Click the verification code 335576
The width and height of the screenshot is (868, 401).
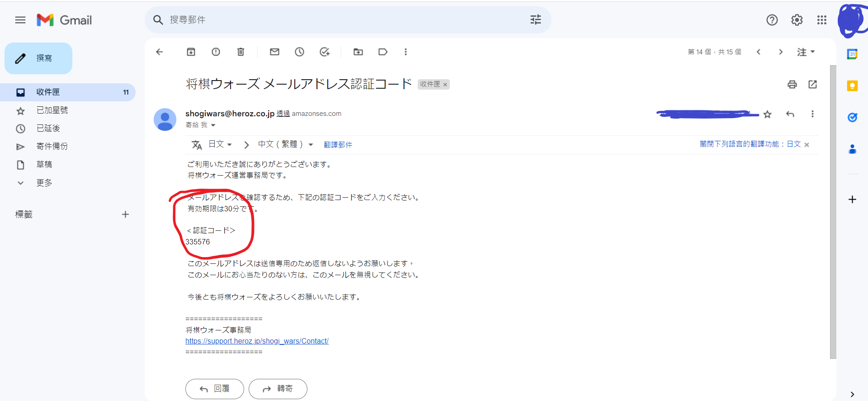[x=198, y=242]
